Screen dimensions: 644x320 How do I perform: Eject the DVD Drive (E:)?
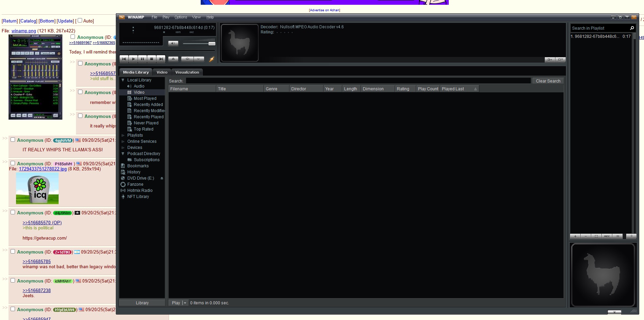pyautogui.click(x=162, y=178)
